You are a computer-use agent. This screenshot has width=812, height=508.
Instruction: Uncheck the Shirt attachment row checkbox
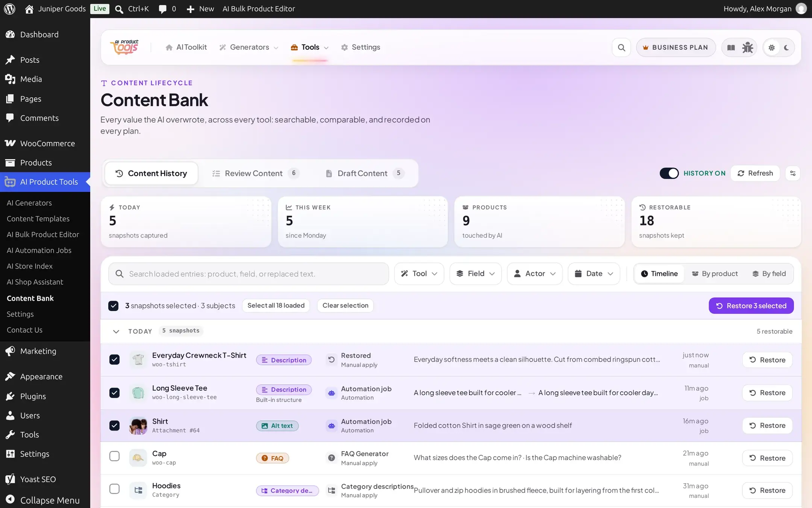(114, 426)
